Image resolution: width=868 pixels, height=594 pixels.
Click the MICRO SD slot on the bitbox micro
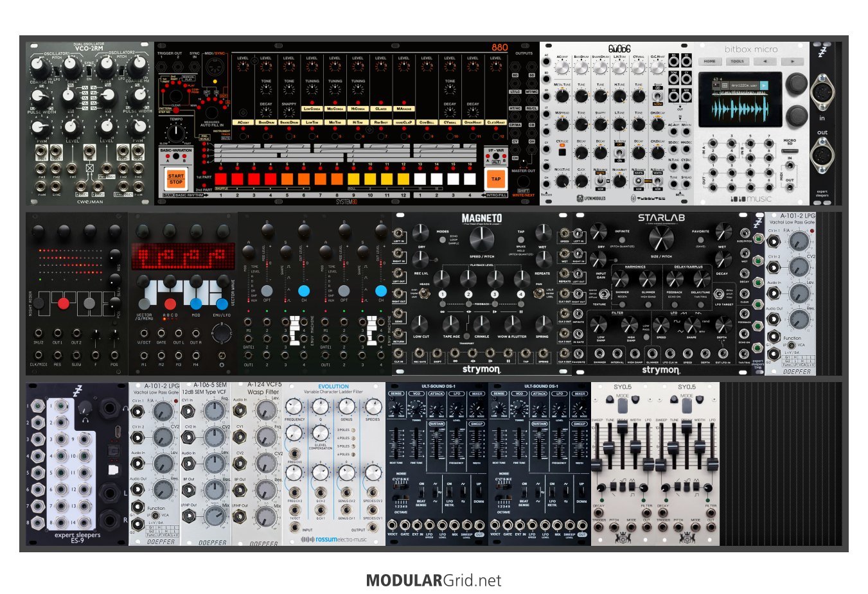tap(790, 150)
